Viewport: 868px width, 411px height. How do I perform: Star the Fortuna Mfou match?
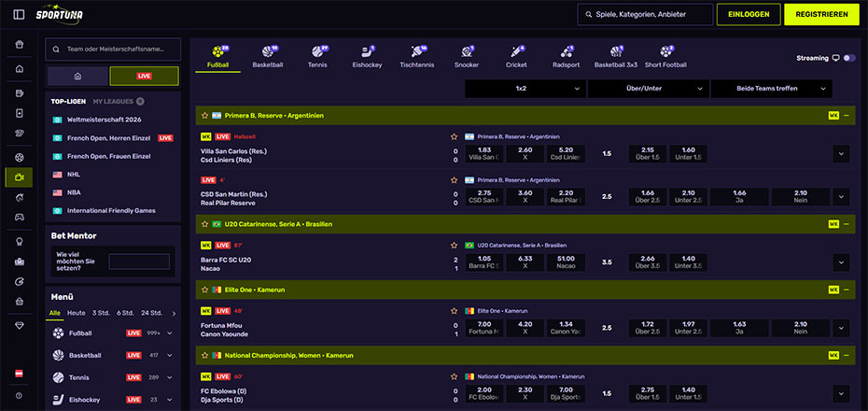454,311
